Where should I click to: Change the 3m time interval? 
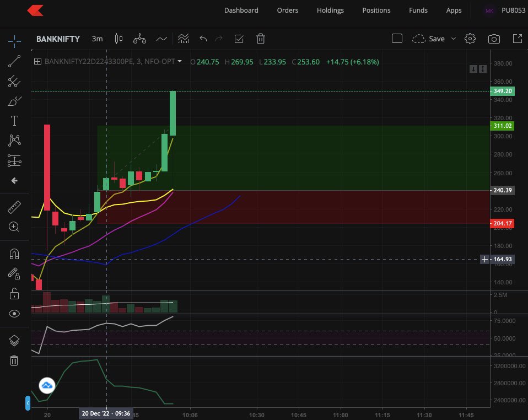pos(98,39)
